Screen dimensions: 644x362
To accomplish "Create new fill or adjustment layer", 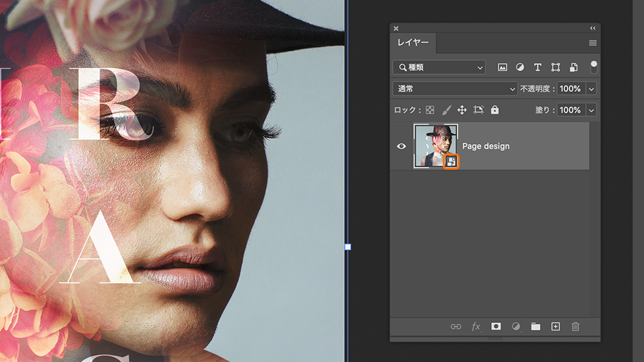I will click(516, 326).
